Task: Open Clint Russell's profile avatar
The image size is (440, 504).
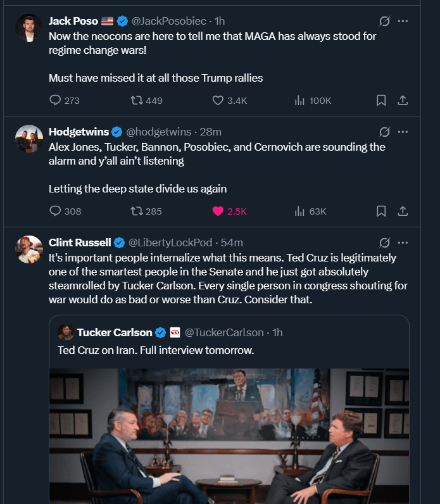Action: click(x=29, y=249)
